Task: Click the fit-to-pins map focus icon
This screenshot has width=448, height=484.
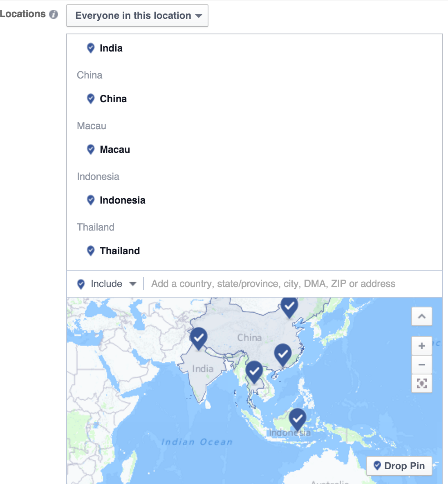Action: (422, 383)
